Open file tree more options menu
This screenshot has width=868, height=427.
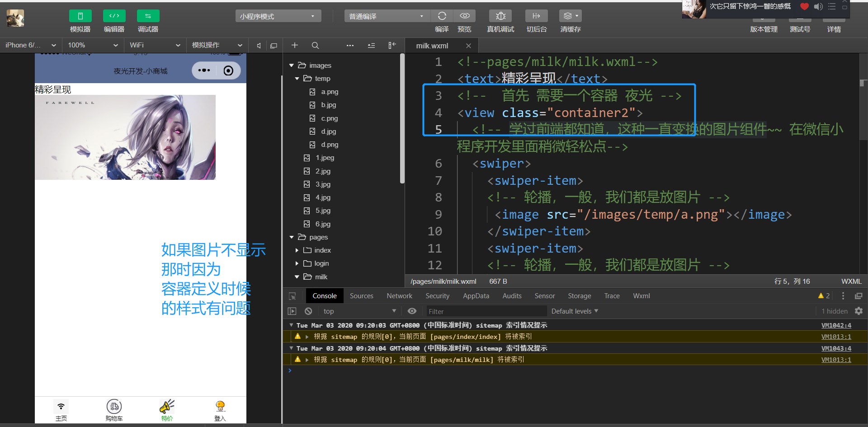point(350,45)
